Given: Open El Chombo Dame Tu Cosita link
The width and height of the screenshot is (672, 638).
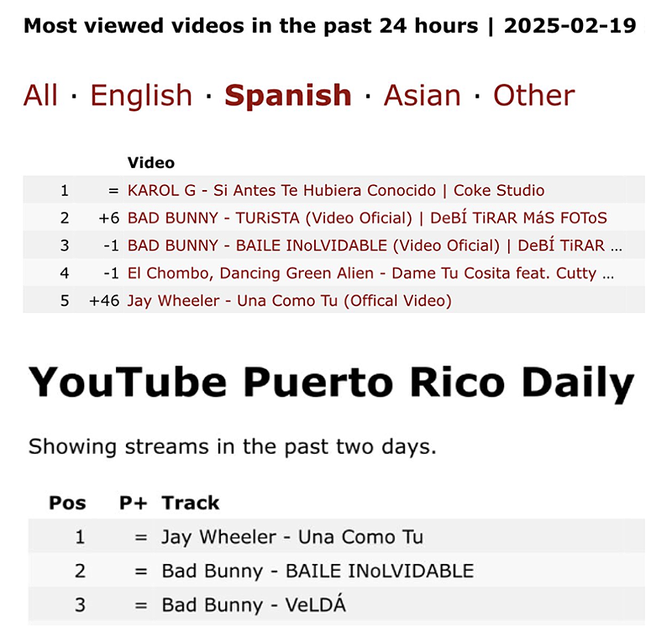Looking at the screenshot, I should 370,273.
